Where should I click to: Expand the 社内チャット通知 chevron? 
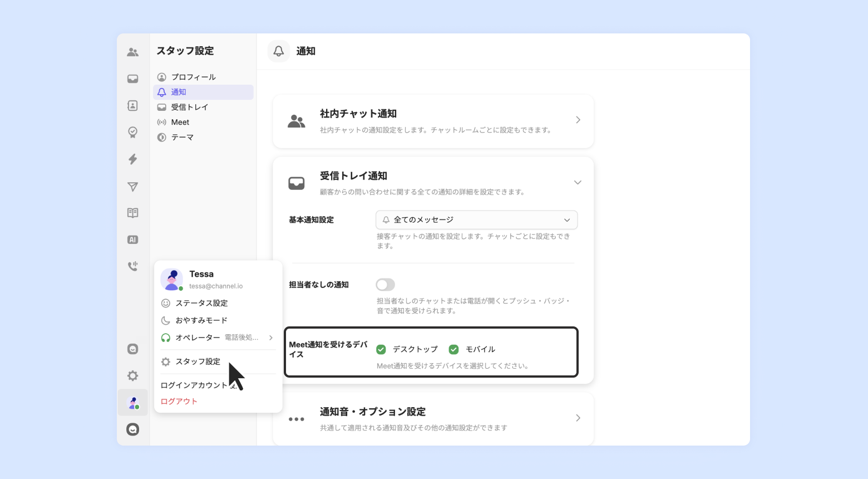[578, 120]
